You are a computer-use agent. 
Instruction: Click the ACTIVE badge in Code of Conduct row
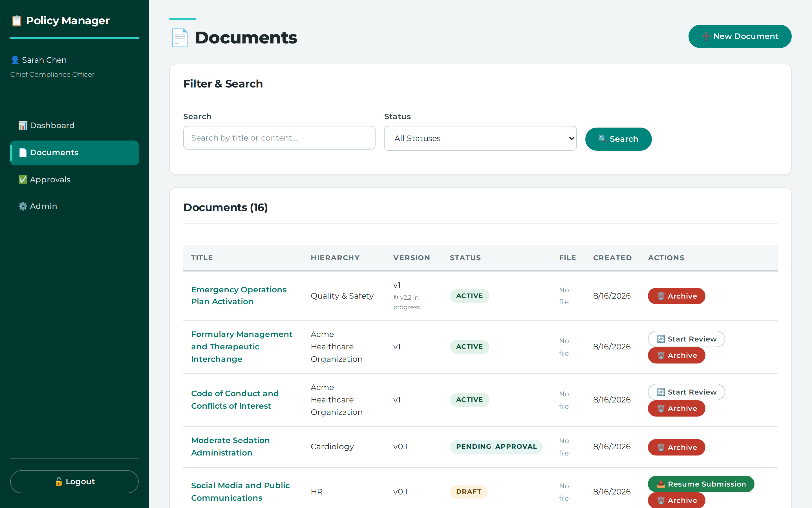[x=469, y=399]
